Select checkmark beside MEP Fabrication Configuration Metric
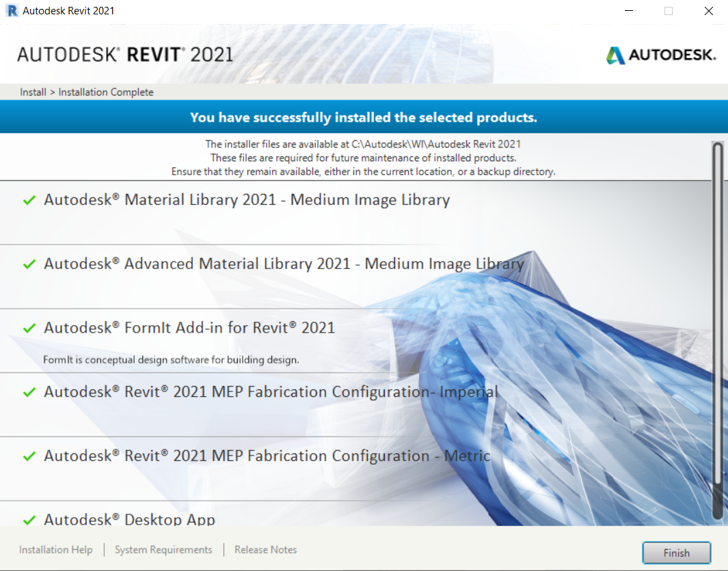 (x=28, y=456)
